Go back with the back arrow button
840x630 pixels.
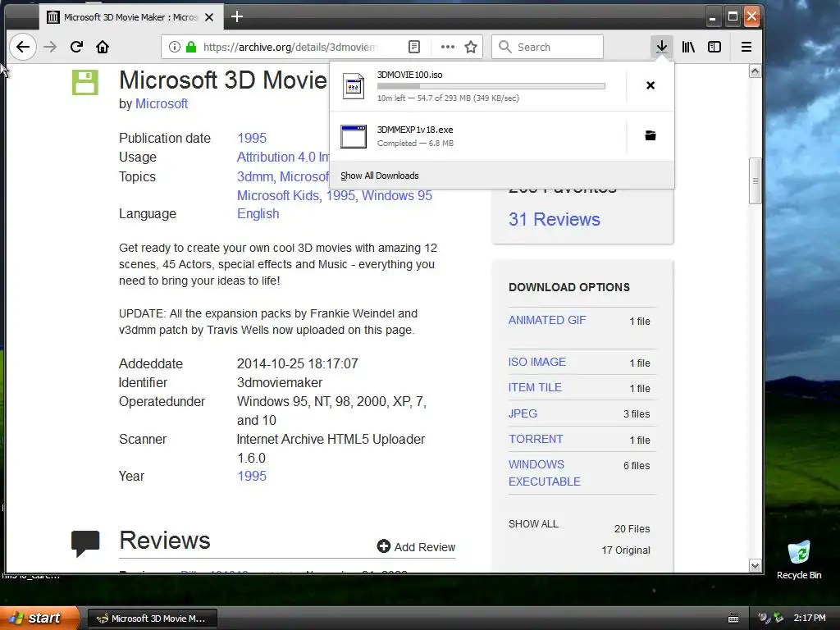tap(23, 47)
